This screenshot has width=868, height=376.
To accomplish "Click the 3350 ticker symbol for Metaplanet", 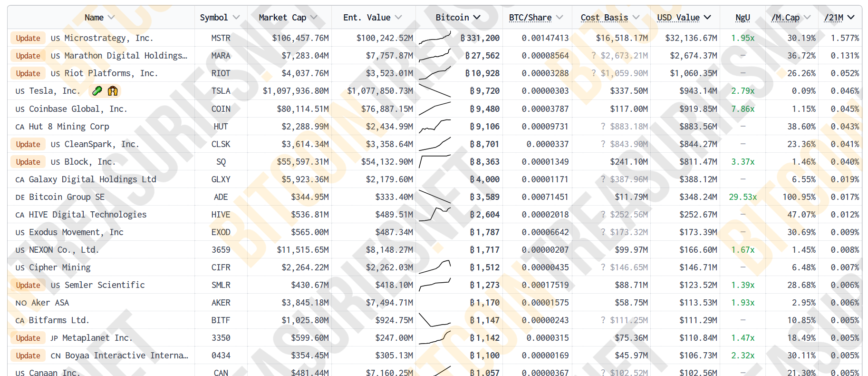I will pyautogui.click(x=221, y=338).
